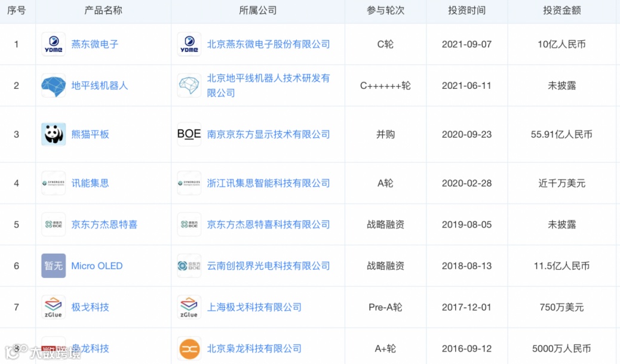Open the 燕东微电子 product link
The image size is (620, 364).
tap(95, 44)
